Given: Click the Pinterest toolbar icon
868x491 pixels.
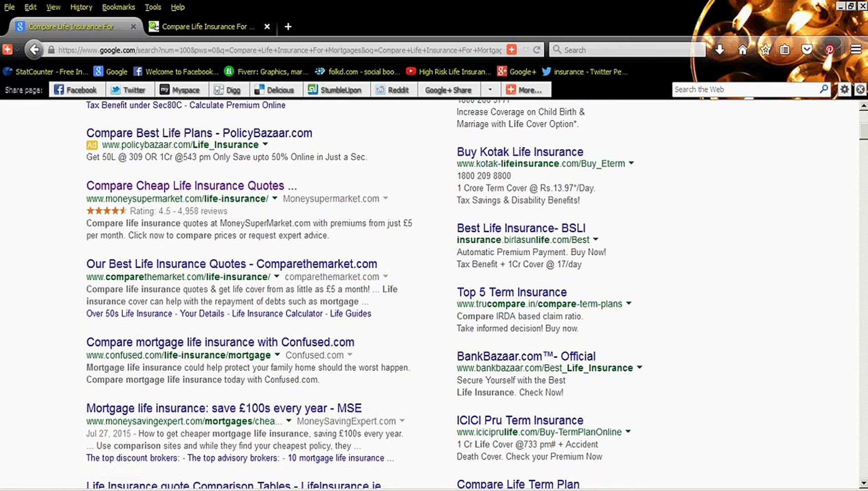Looking at the screenshot, I should click(x=829, y=50).
